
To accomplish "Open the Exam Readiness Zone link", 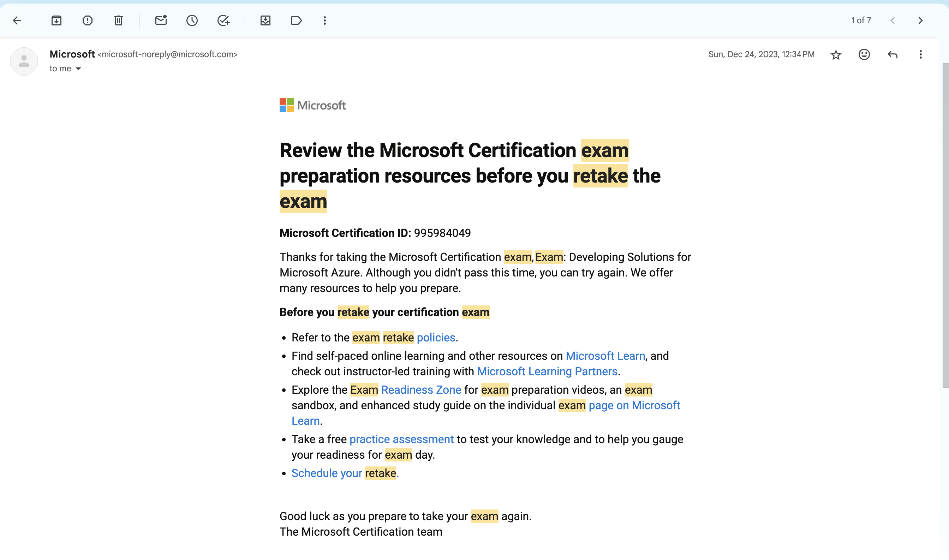I will [x=406, y=390].
